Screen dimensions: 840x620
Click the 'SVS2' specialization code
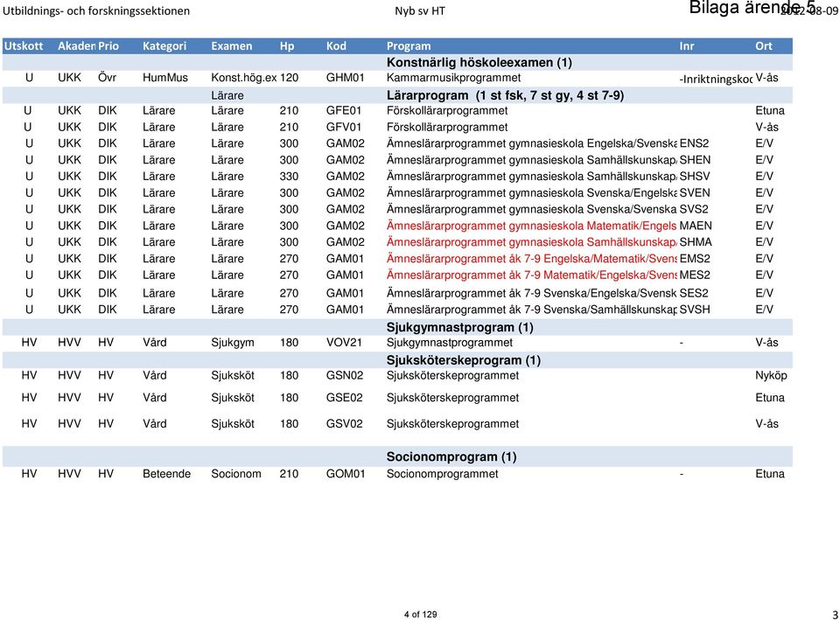click(694, 209)
